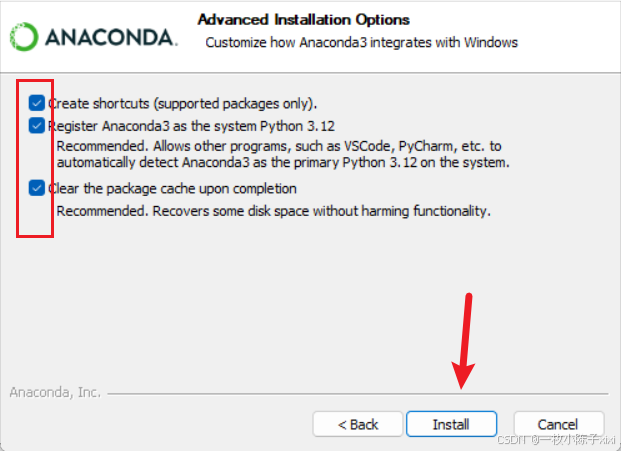Click the green Anaconda ring logo
This screenshot has height=451, width=621.
24,37
